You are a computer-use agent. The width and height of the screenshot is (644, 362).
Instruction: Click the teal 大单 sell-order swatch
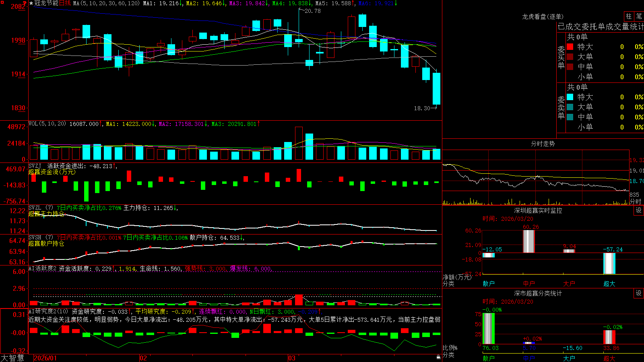[570, 107]
